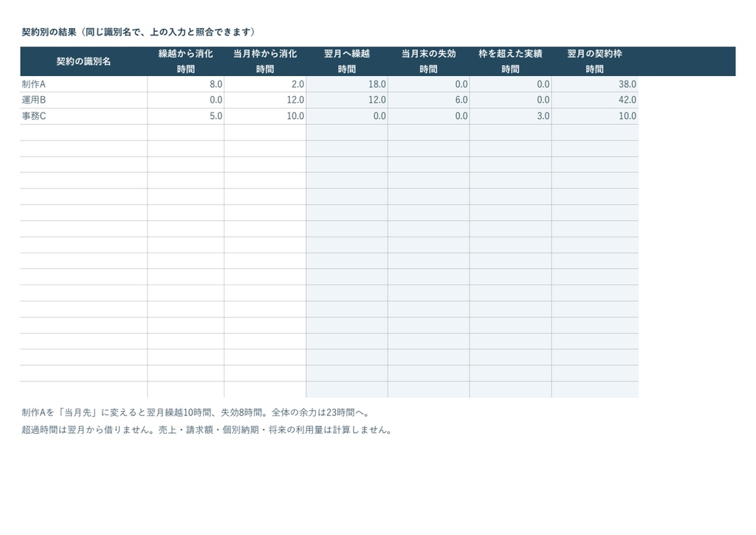Select 制作A's 0.0 in the 当月末の失効 column
This screenshot has width=756, height=535.
(x=429, y=84)
